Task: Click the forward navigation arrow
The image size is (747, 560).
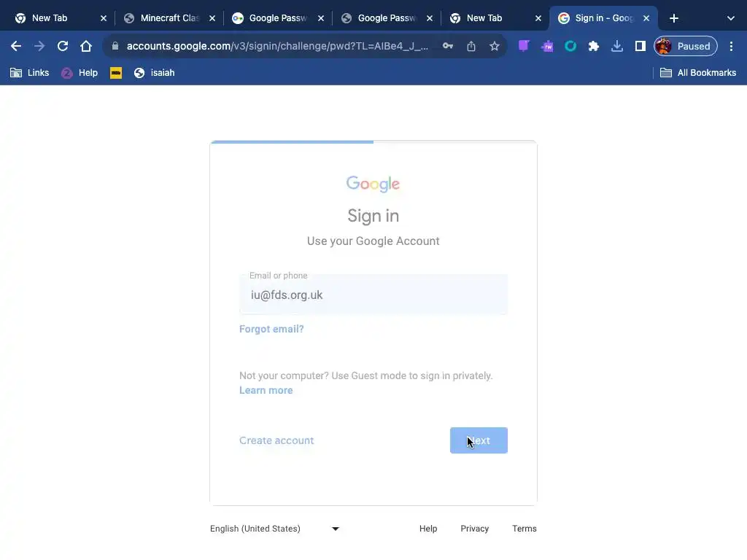Action: point(39,46)
